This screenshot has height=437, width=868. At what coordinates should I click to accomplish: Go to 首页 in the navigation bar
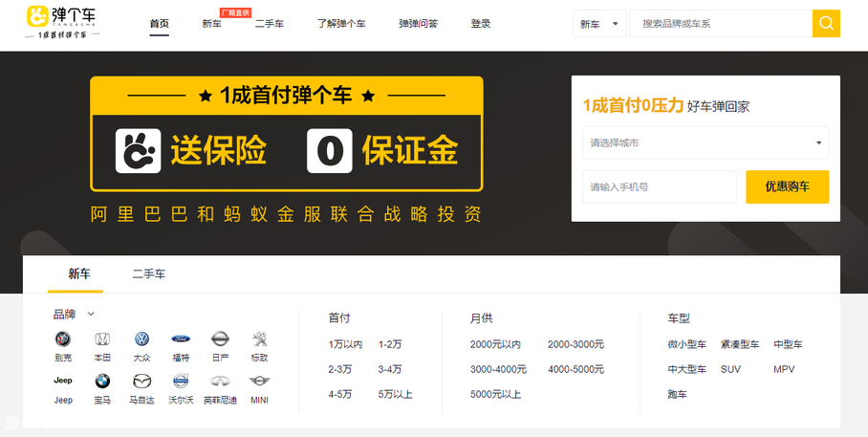159,24
